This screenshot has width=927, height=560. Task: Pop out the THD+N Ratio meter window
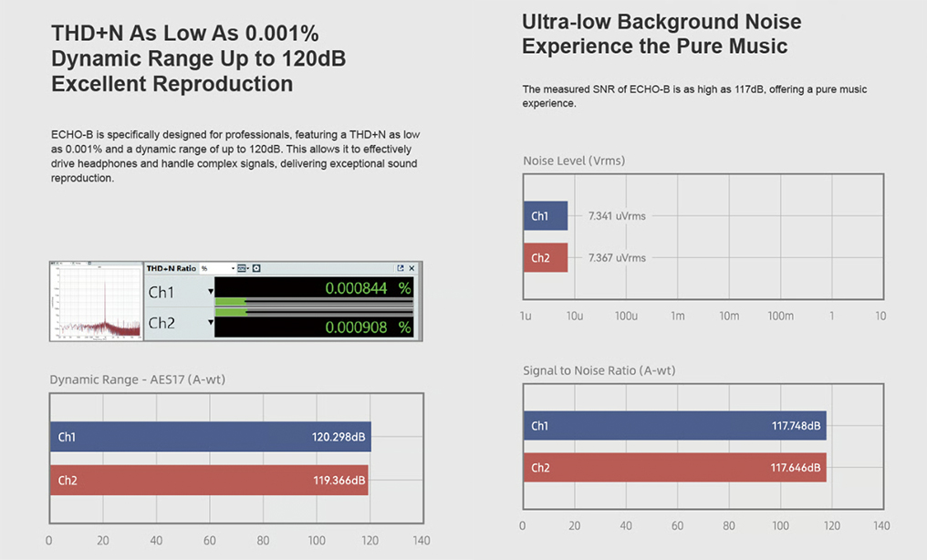click(401, 268)
